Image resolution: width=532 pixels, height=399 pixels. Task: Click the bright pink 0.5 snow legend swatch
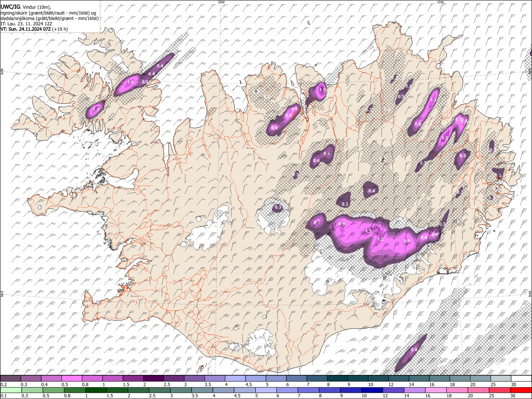point(71,379)
